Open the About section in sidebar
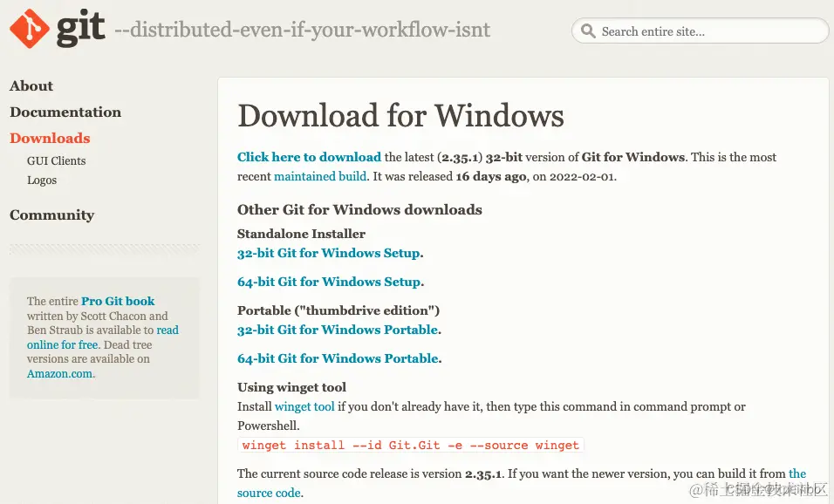 click(31, 85)
